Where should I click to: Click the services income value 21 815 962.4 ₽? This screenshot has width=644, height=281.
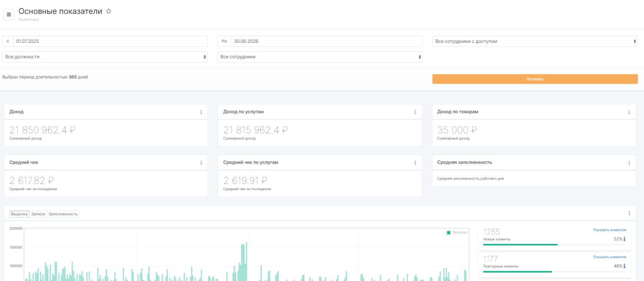coord(255,130)
